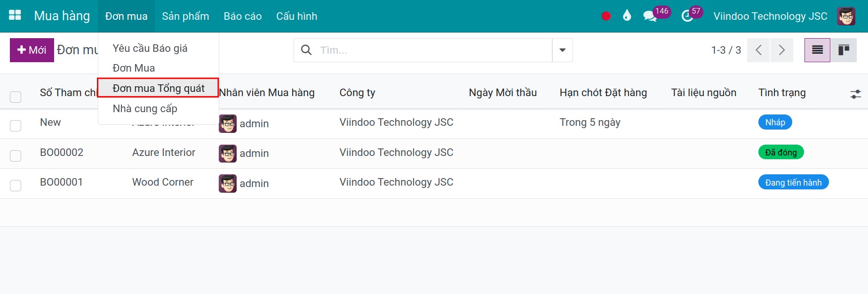Screen dimensions: 868x294
Task: Open the Cấu hình menu
Action: pyautogui.click(x=296, y=16)
